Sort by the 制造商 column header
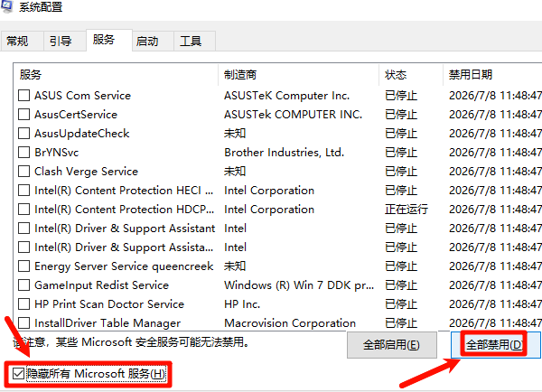The height and width of the screenshot is (392, 542). [x=298, y=75]
